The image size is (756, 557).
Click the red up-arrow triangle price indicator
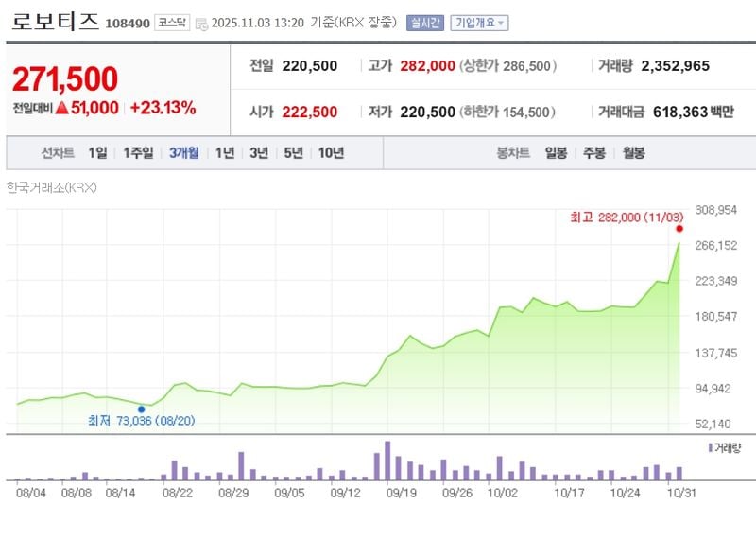(x=61, y=108)
